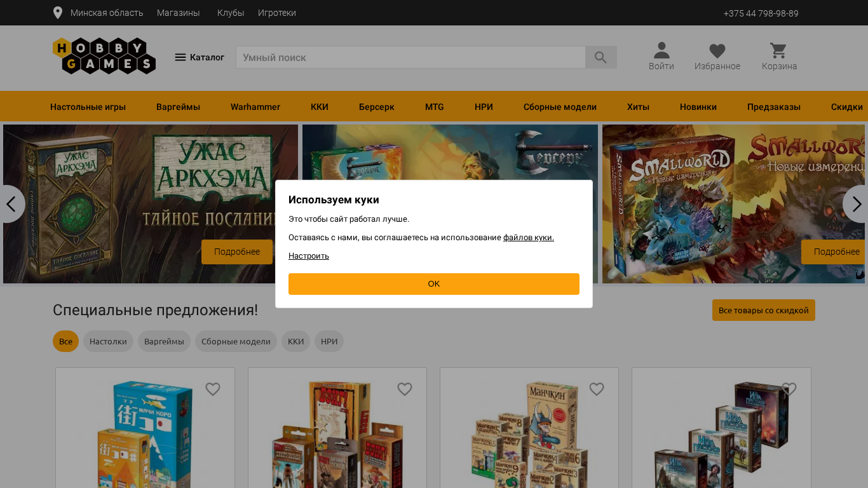Open Избранное heart icon in header

click(x=717, y=51)
